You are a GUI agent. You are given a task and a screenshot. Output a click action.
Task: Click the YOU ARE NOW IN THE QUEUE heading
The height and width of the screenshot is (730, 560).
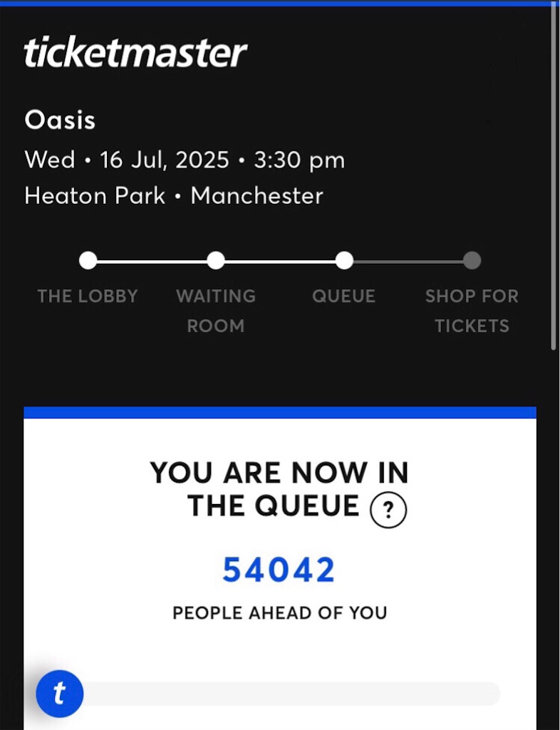click(x=279, y=489)
